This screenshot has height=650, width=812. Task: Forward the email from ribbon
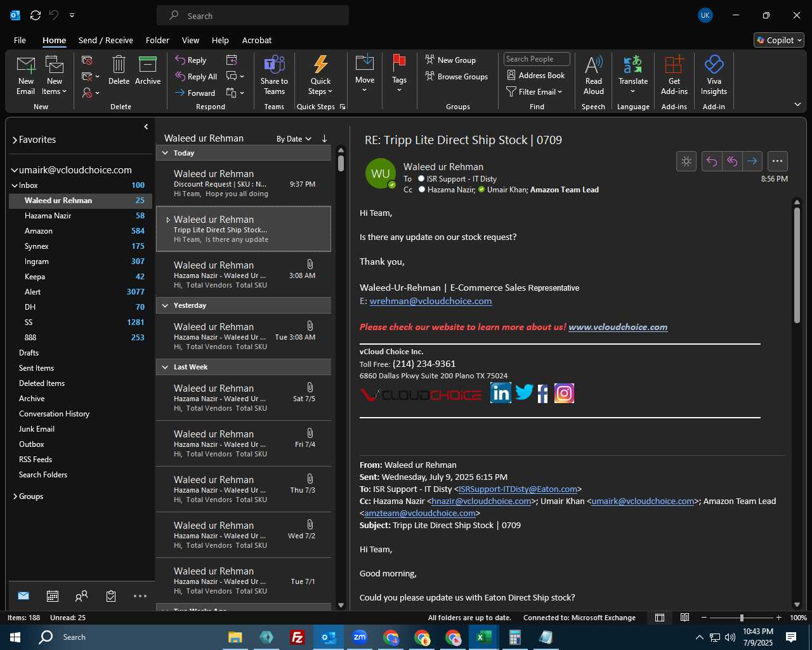(195, 93)
